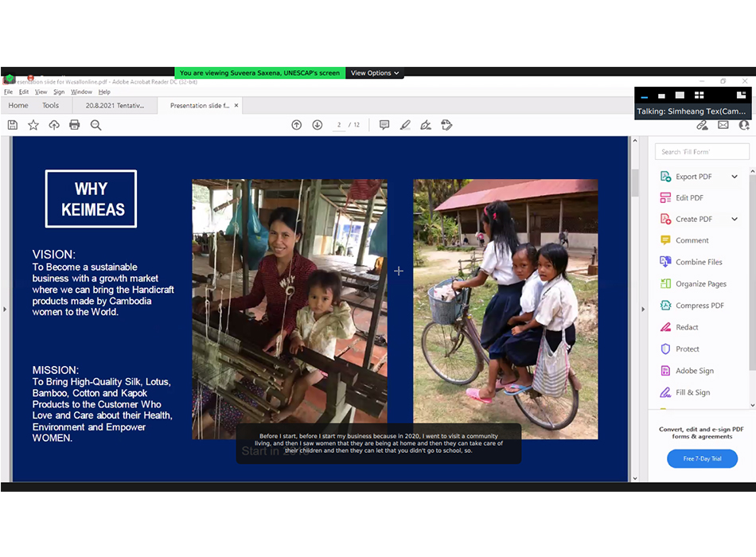Select the highlight text pen icon

click(405, 126)
